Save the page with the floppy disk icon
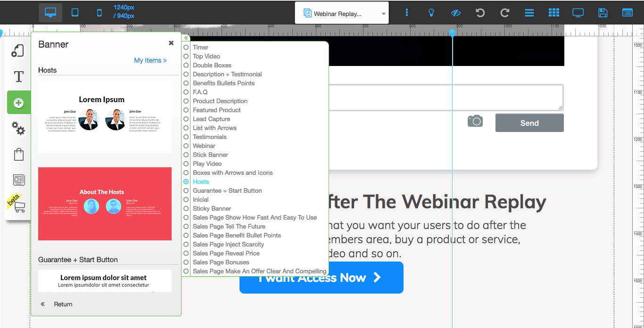The height and width of the screenshot is (328, 644). coord(603,13)
